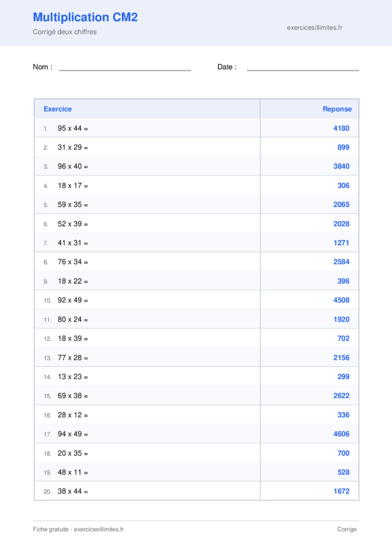This screenshot has width=392, height=555.
Task: Click the 'Date :' label
Action: (x=227, y=67)
